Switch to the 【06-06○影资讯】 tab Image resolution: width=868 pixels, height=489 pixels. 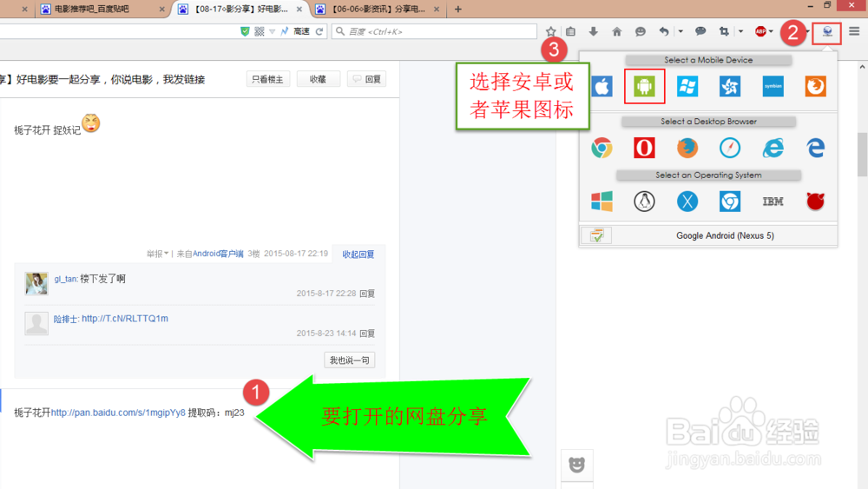pos(378,9)
